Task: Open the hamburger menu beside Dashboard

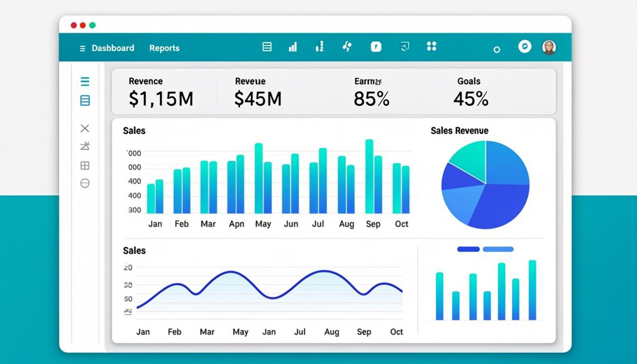Action: pos(82,48)
